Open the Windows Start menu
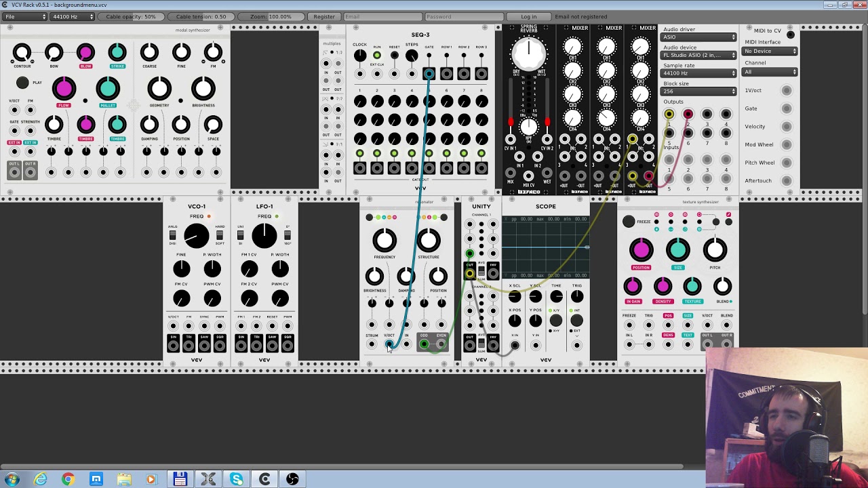The height and width of the screenshot is (488, 868). pyautogui.click(x=12, y=479)
